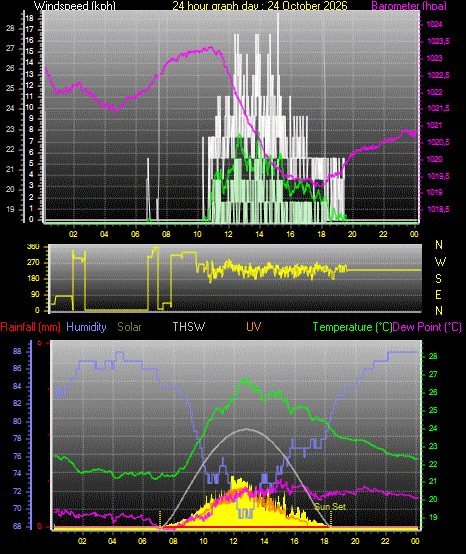The height and width of the screenshot is (554, 466).
Task: Click the bottom compass letter 'N' beside 0
Action: [x=439, y=311]
